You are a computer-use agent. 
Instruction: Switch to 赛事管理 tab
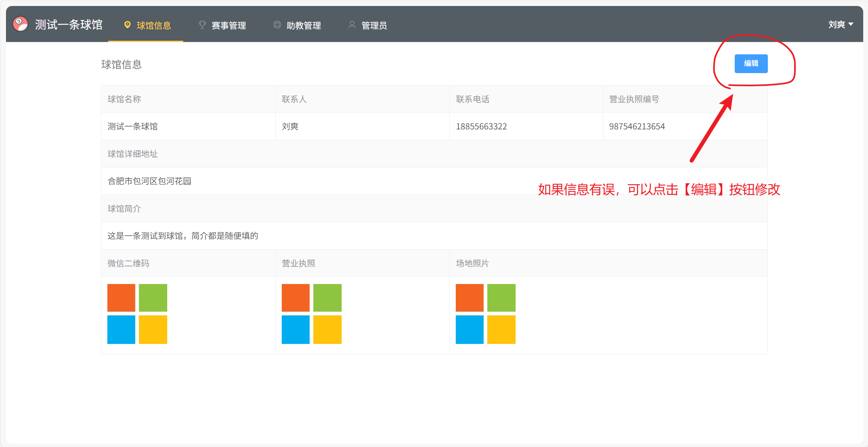pos(229,26)
